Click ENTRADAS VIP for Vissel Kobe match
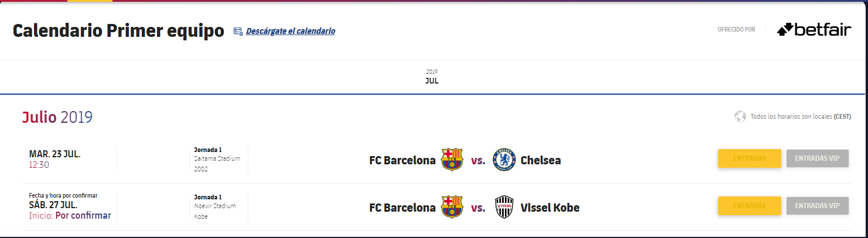Image resolution: width=868 pixels, height=238 pixels. click(818, 206)
